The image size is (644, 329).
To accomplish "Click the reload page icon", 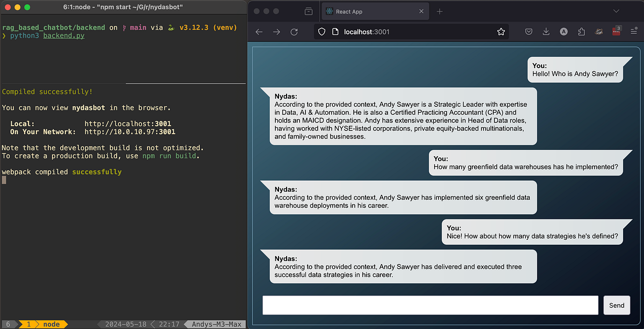I will [x=294, y=32].
